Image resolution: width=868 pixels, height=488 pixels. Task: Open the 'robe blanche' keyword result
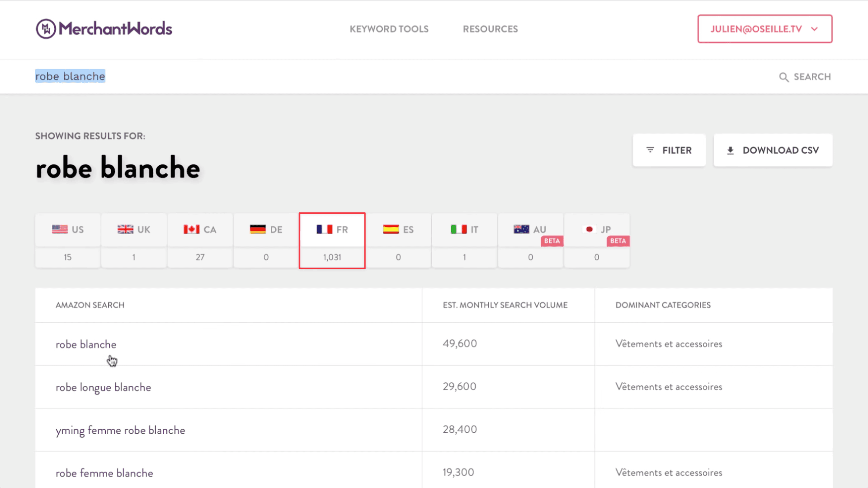point(86,344)
